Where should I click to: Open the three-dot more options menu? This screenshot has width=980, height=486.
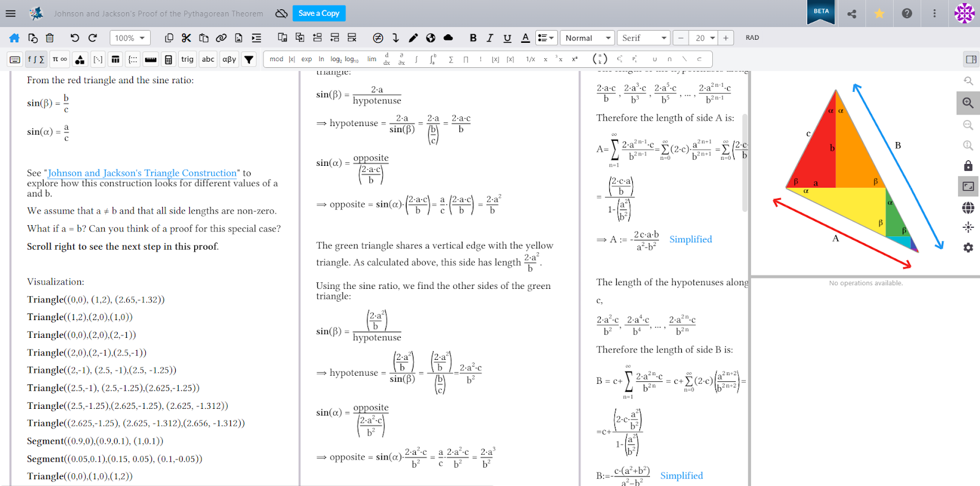click(935, 13)
